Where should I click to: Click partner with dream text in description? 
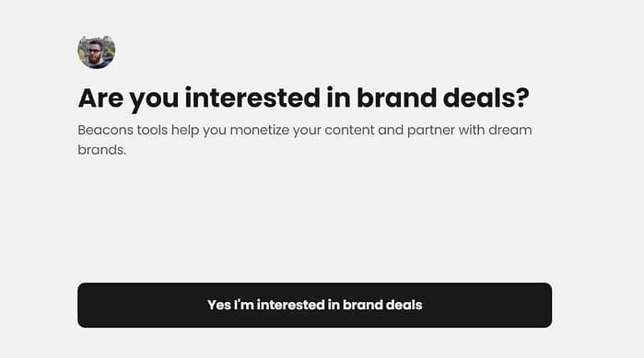click(x=470, y=131)
